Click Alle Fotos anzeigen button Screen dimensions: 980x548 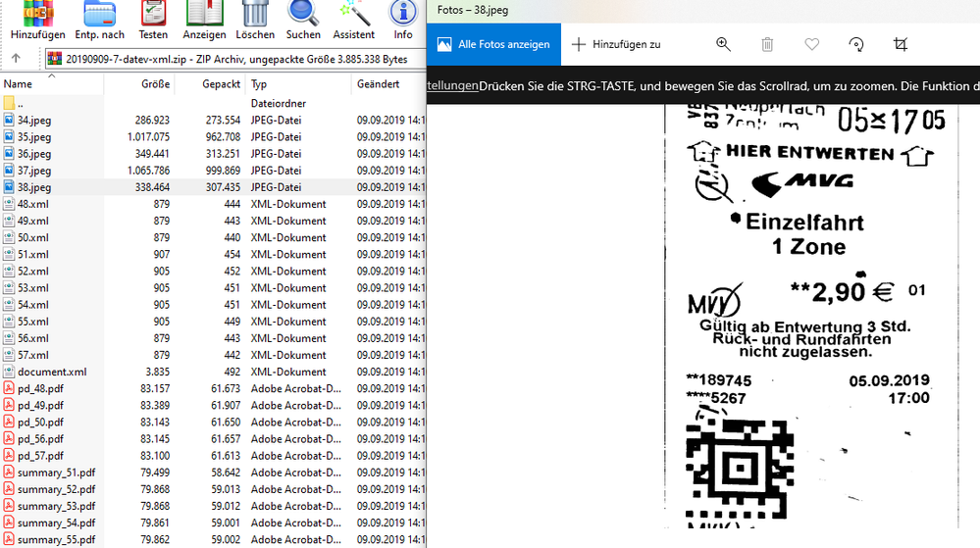tap(493, 44)
